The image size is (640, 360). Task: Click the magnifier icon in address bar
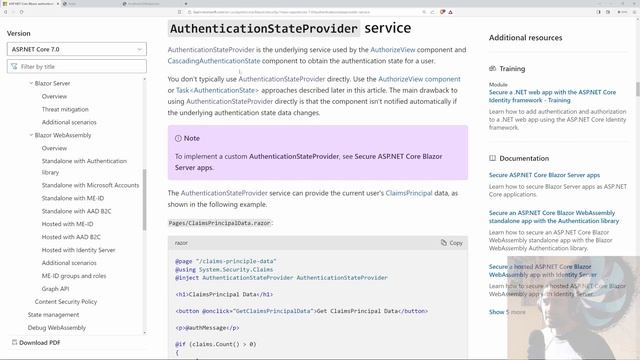click(x=424, y=12)
